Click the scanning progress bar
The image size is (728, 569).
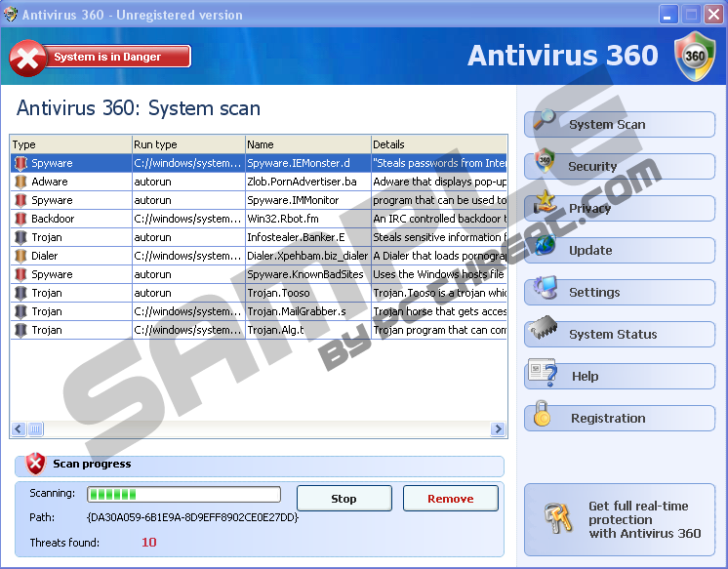pyautogui.click(x=183, y=494)
